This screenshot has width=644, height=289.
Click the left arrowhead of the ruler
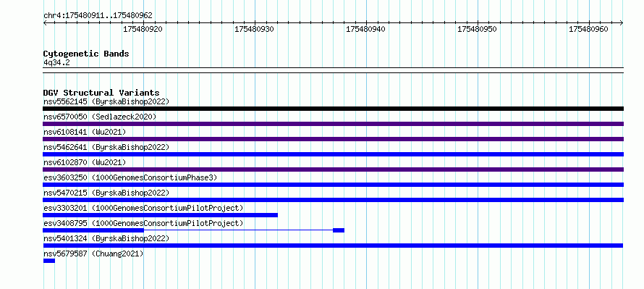click(45, 23)
